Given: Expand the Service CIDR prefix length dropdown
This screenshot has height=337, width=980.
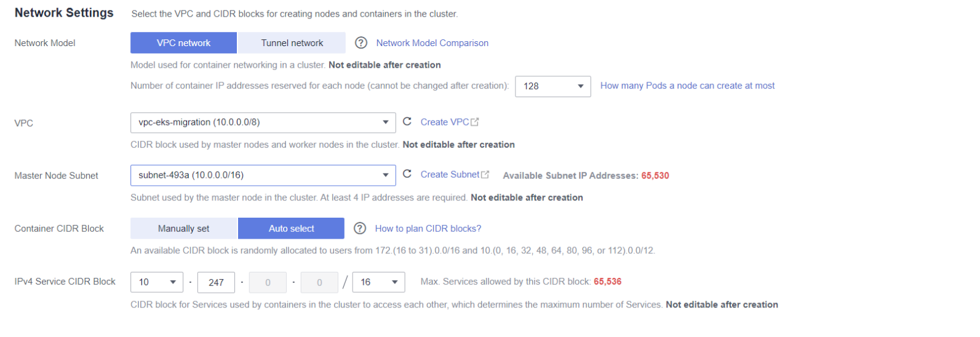Looking at the screenshot, I should [x=378, y=282].
